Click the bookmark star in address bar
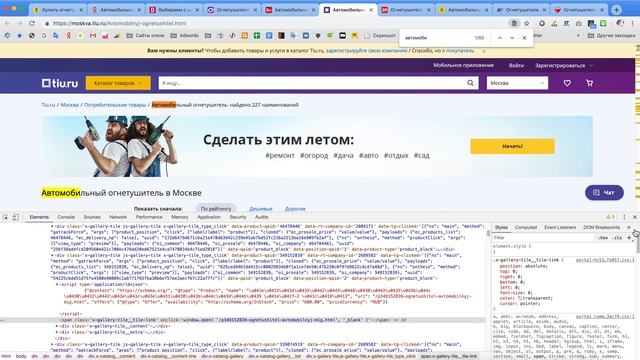This screenshot has width=640, height=360. pos(527,23)
